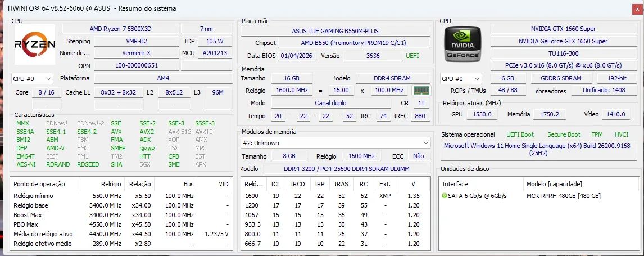Click the '1530.0' GPU clock value
Viewport: 644px width, 256px height.
click(x=482, y=115)
